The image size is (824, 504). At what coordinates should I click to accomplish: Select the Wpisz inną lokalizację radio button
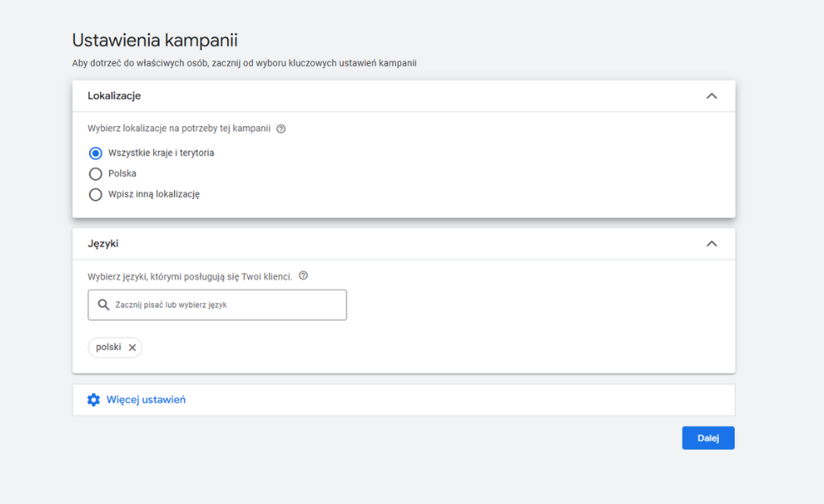(x=95, y=195)
